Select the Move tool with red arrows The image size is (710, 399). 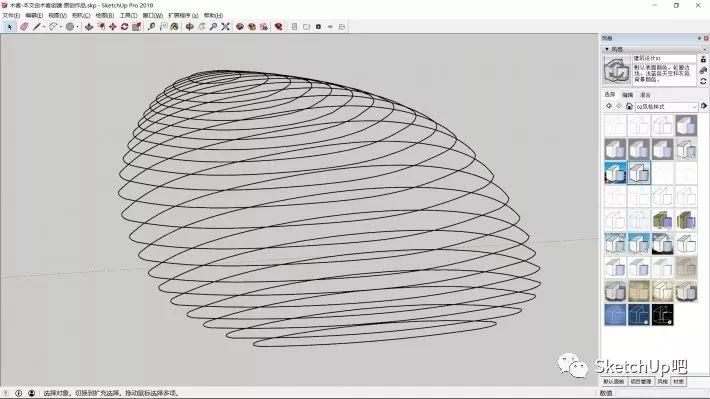[x=113, y=27]
